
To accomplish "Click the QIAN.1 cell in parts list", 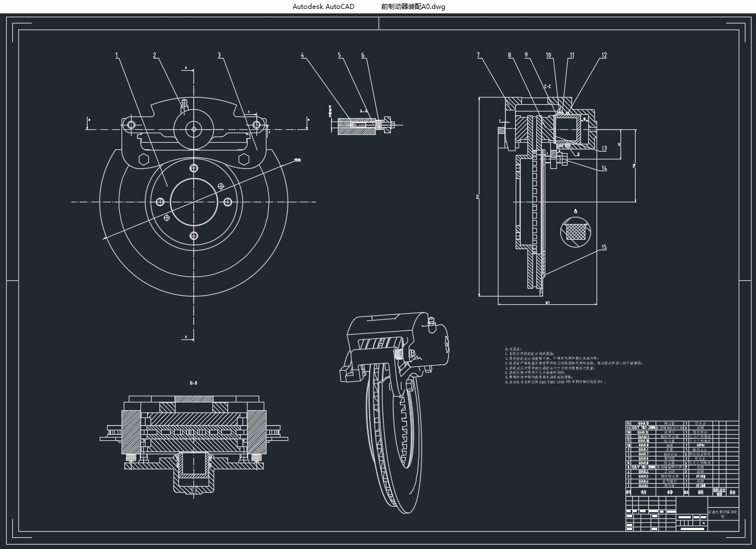I will click(643, 485).
